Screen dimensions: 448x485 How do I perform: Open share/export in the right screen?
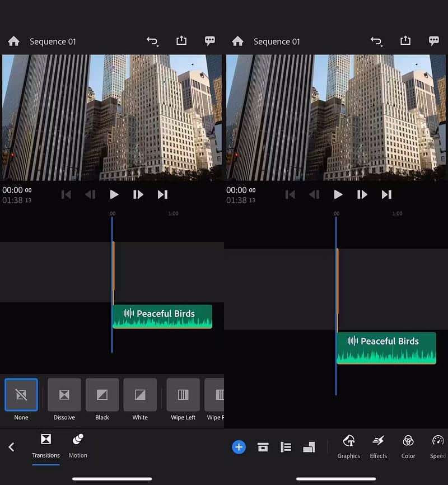pos(405,40)
